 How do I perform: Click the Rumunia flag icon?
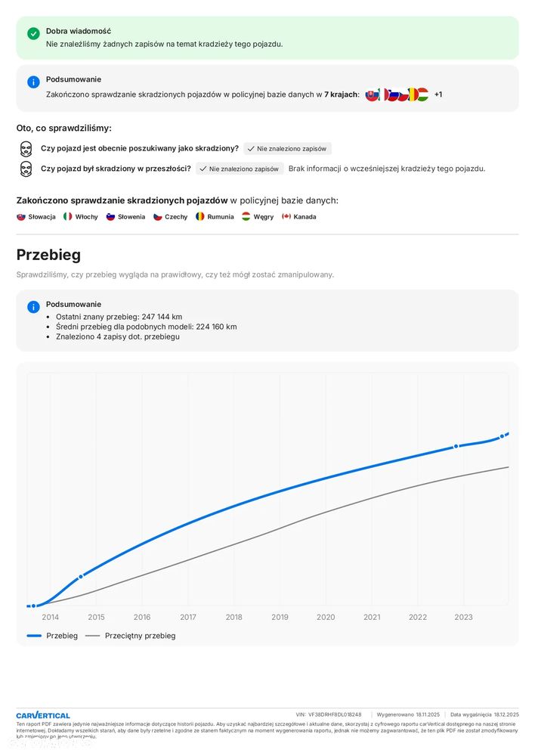coord(199,217)
